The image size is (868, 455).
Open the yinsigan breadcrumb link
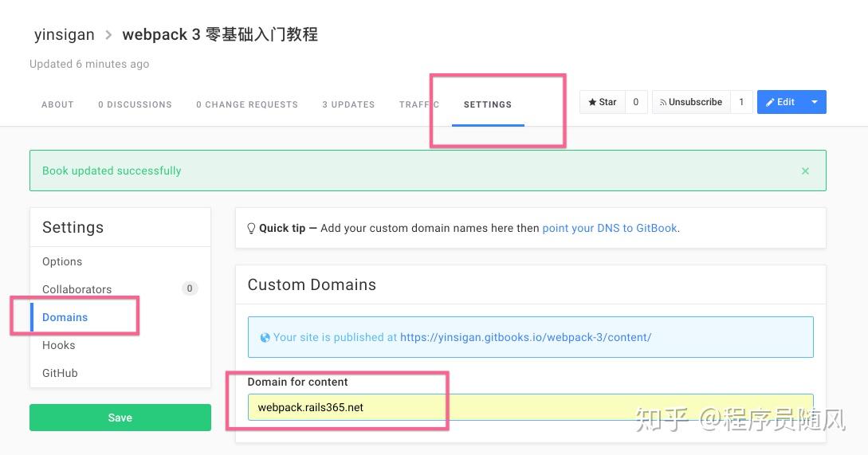pyautogui.click(x=65, y=34)
